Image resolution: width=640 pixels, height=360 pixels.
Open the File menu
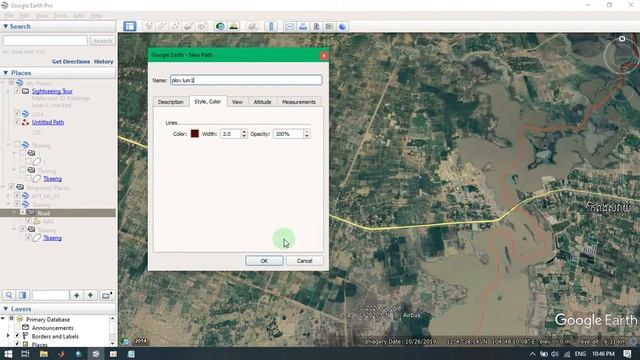pyautogui.click(x=9, y=16)
